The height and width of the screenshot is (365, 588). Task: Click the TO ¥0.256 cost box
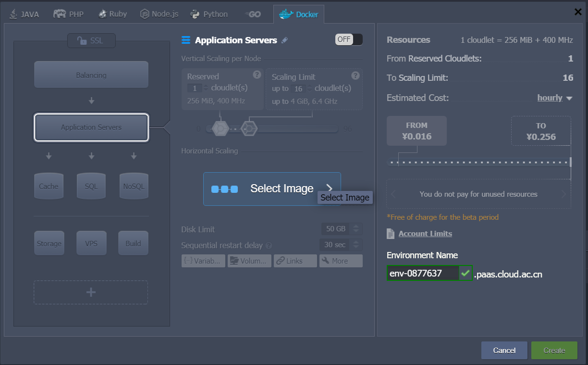[541, 131]
